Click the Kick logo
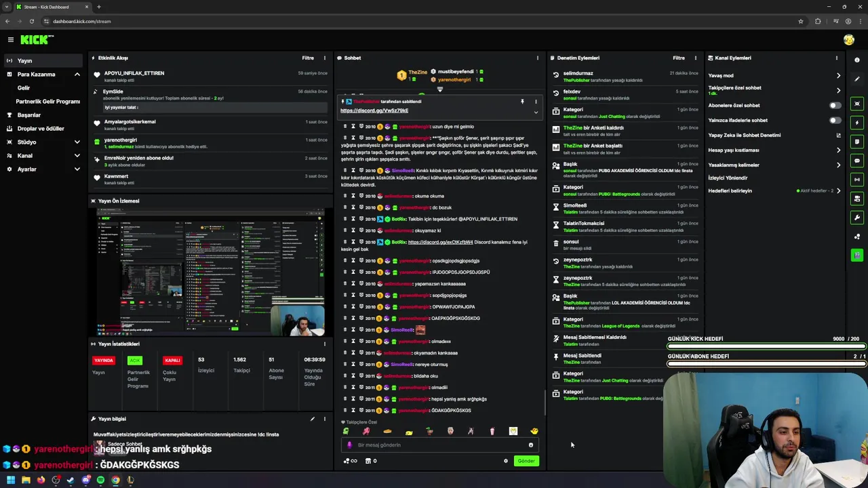This screenshot has width=868, height=488. tap(37, 40)
